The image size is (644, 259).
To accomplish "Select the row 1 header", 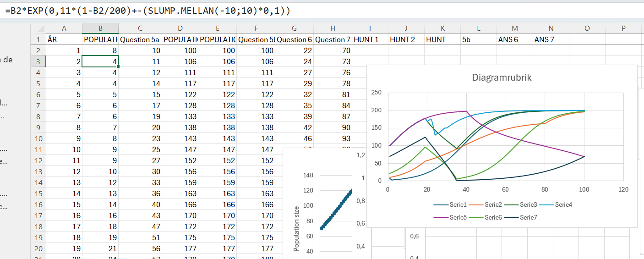I will pyautogui.click(x=38, y=39).
